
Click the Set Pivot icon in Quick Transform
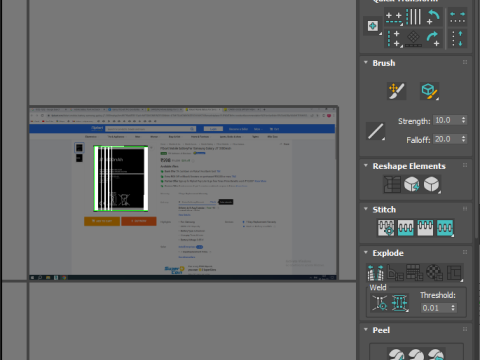click(x=373, y=26)
